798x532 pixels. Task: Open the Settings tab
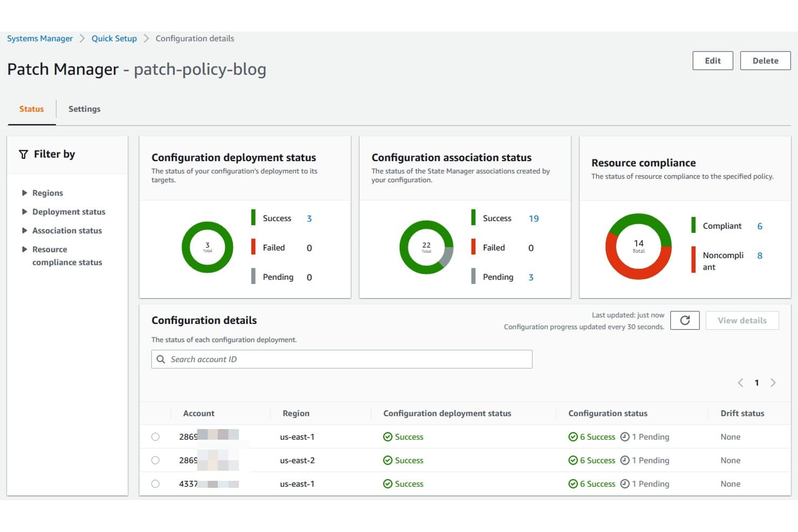coord(84,109)
